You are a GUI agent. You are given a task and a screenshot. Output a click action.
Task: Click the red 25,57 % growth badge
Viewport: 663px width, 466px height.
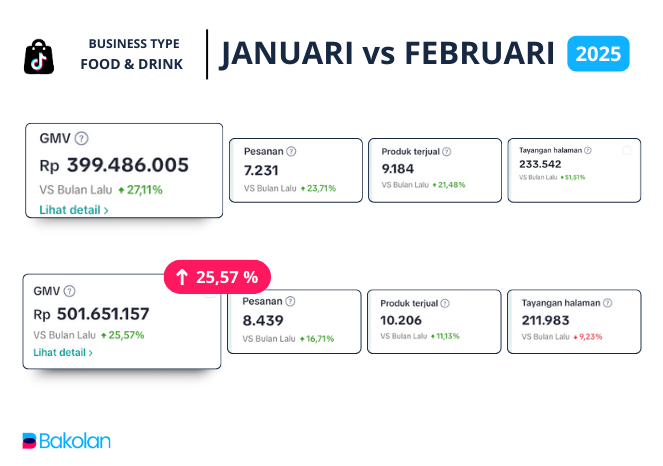pyautogui.click(x=217, y=276)
